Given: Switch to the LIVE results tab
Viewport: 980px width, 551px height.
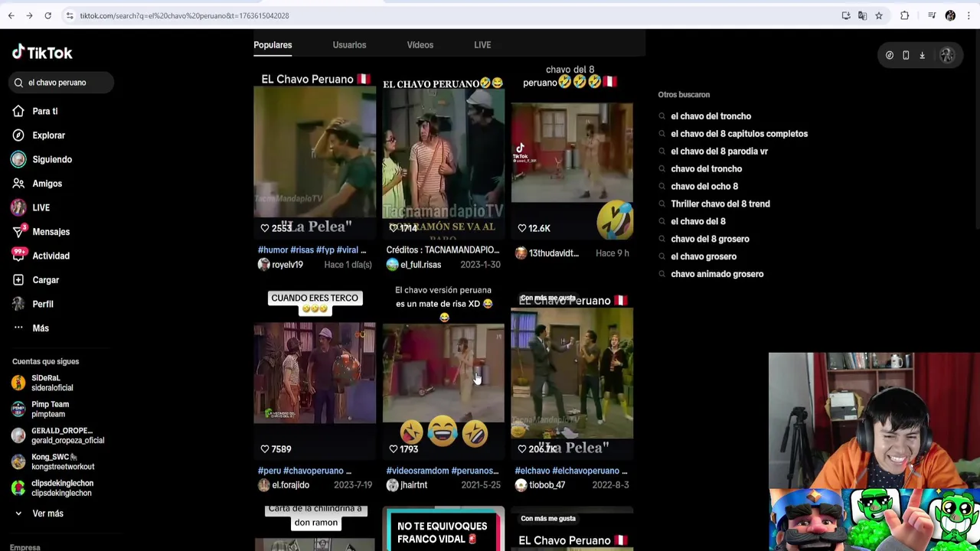Looking at the screenshot, I should (x=482, y=45).
